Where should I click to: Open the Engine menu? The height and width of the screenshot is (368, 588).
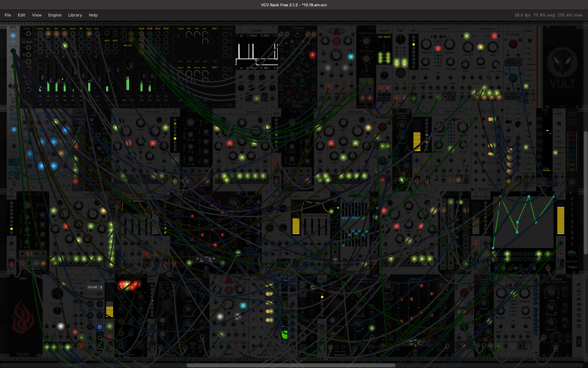pos(55,15)
